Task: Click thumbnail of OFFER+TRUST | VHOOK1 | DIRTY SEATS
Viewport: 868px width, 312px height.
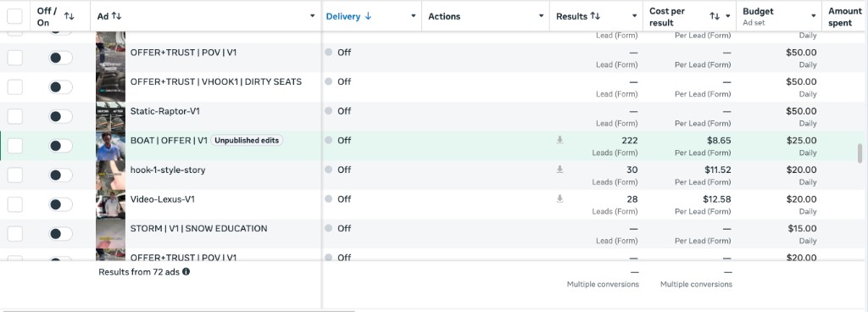Action: coord(110,87)
